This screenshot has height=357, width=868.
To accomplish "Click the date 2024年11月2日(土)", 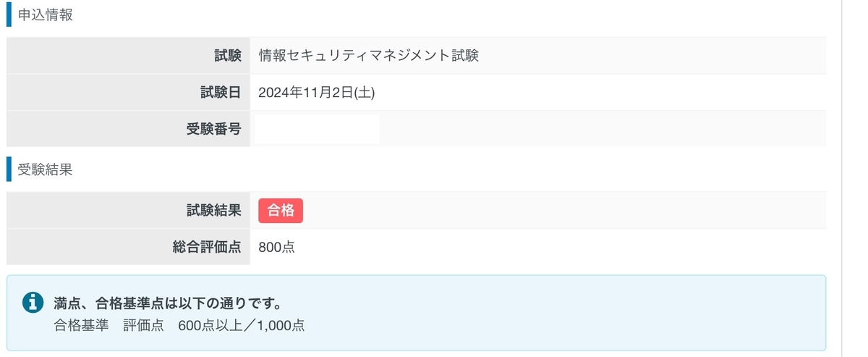I will [x=317, y=93].
